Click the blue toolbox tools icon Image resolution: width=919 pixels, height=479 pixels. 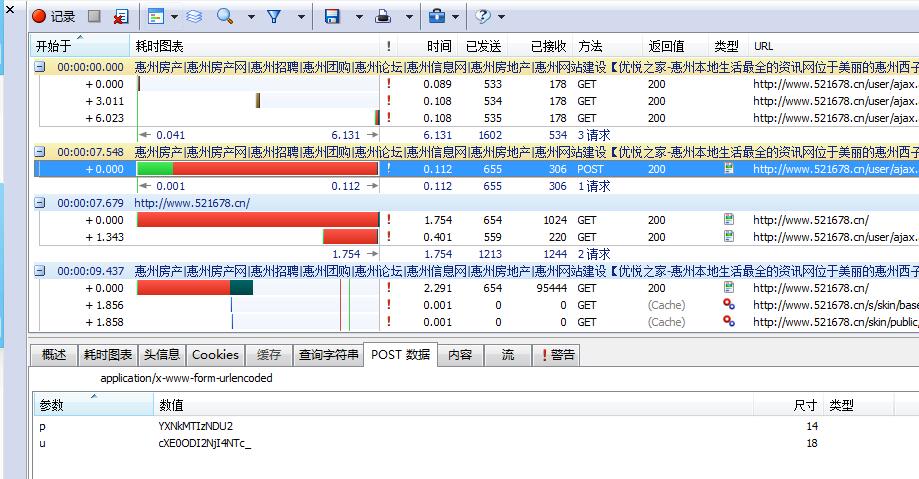click(437, 16)
